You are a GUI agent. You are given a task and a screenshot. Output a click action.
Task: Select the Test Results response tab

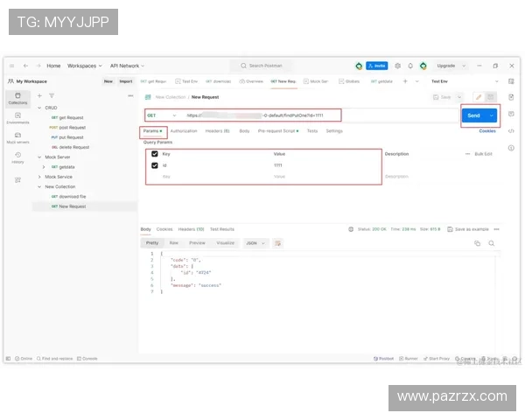(x=221, y=229)
